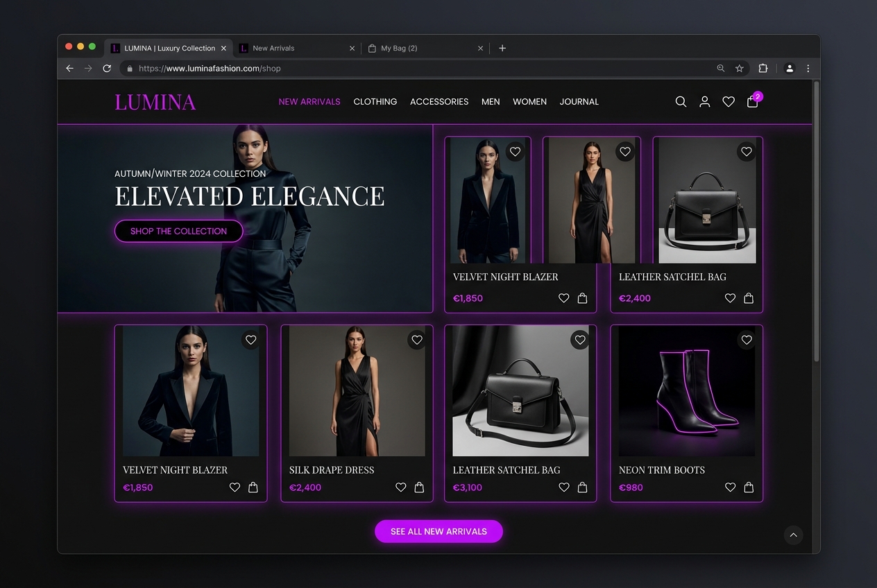Viewport: 877px width, 588px height.
Task: View site info via the padlock icon
Action: [129, 69]
